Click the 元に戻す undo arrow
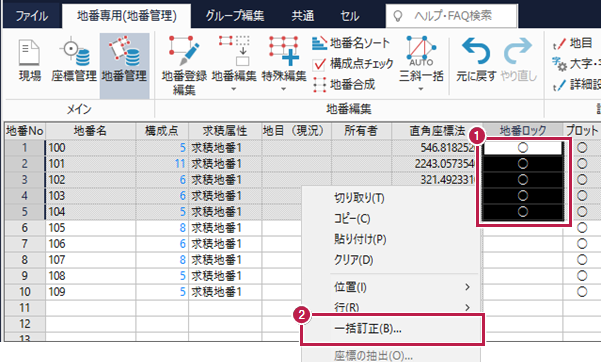The width and height of the screenshot is (601, 362). pos(476,59)
